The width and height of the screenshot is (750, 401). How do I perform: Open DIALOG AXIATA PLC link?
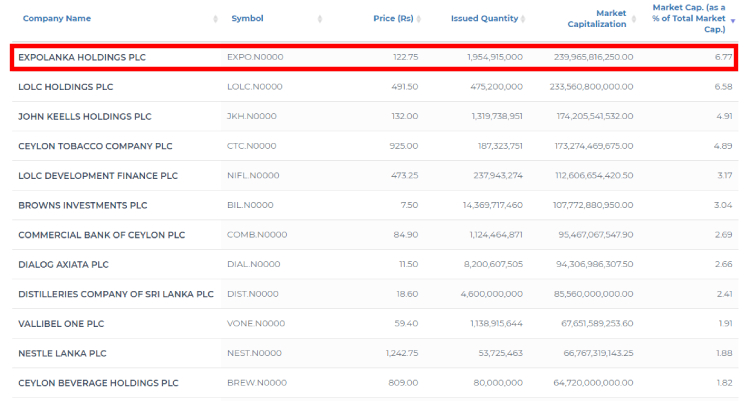click(x=63, y=265)
